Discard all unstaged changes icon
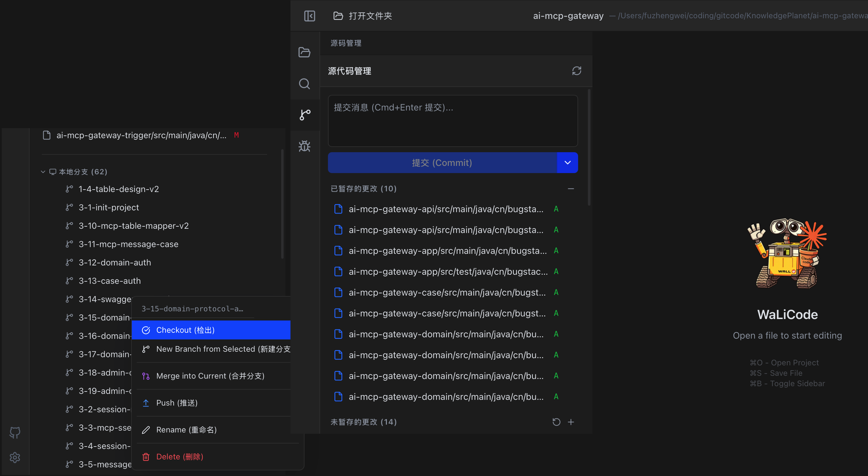 [x=556, y=422]
